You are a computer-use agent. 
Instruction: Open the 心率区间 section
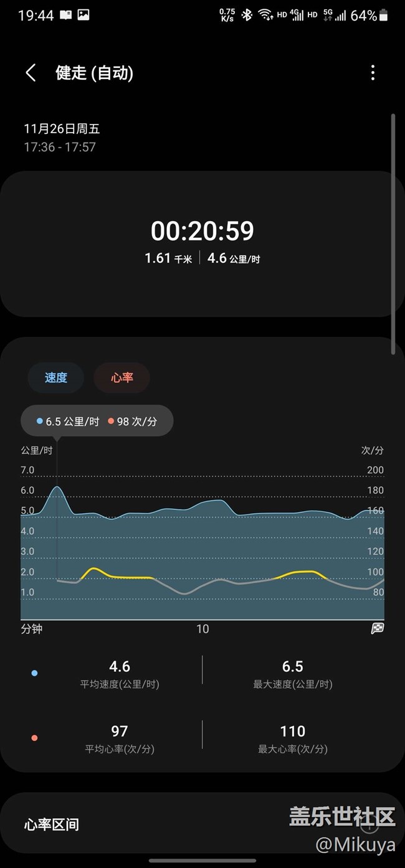pyautogui.click(x=52, y=825)
